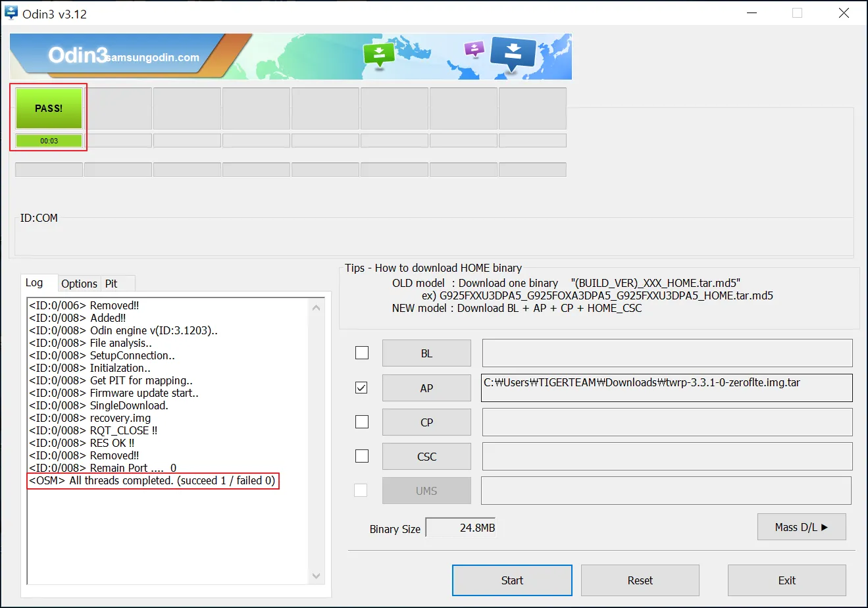Open file picker via CSC button
The width and height of the screenshot is (868, 608).
tap(426, 457)
